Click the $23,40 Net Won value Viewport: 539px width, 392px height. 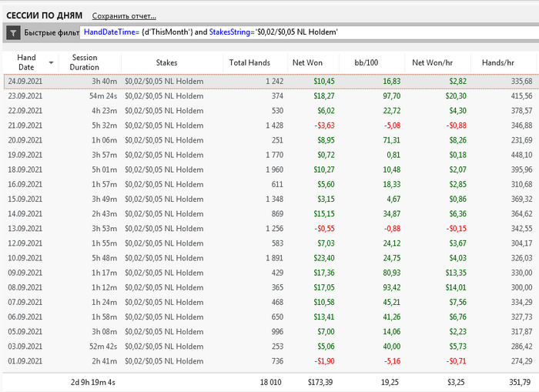tap(323, 257)
